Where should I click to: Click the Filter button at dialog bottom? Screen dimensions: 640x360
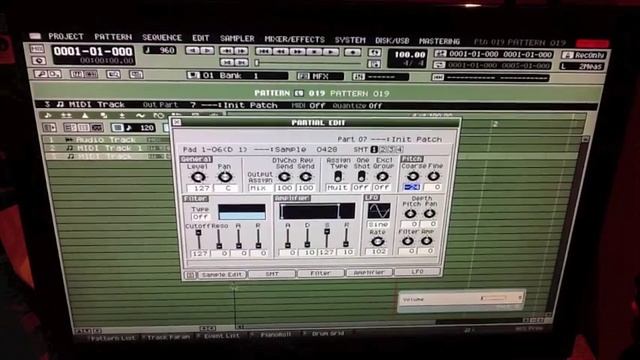click(320, 273)
